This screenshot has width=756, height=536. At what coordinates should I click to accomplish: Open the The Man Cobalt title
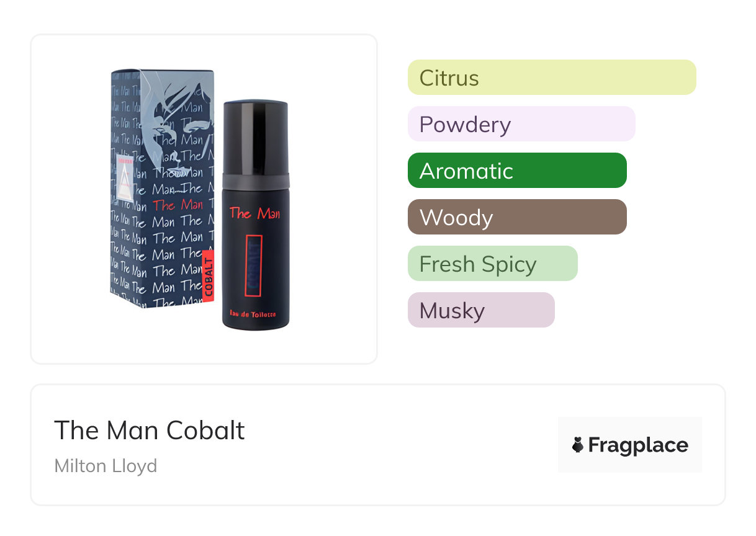pos(150,430)
